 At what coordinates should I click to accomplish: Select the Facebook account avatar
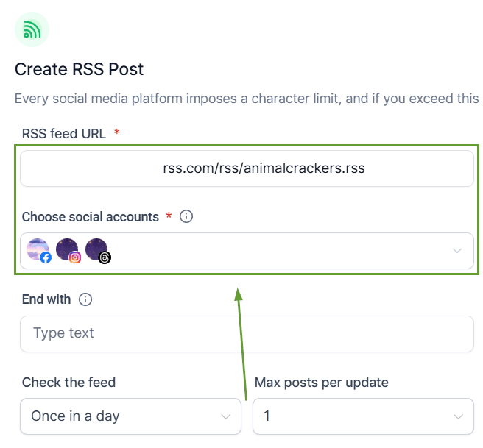pyautogui.click(x=38, y=250)
